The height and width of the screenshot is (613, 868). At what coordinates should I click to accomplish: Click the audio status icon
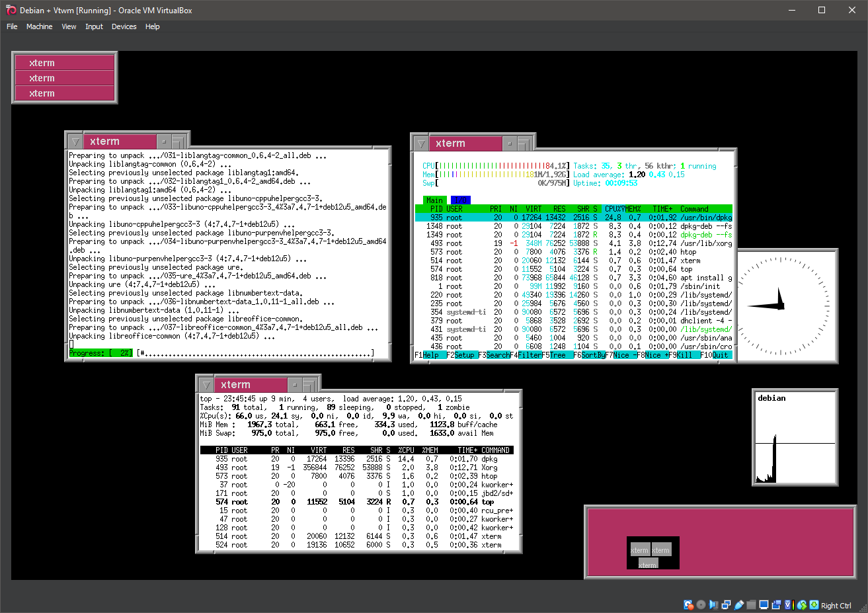pos(713,604)
